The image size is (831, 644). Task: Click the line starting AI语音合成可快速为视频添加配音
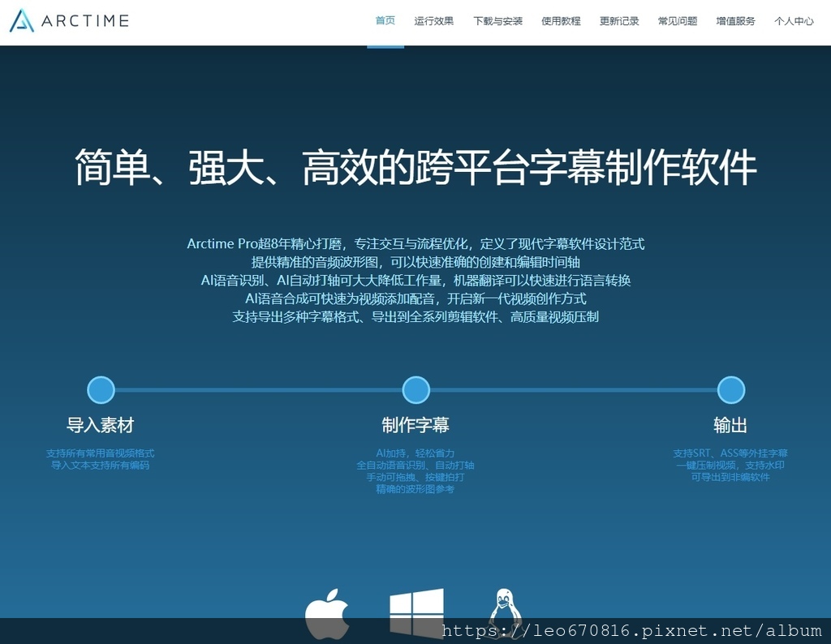[415, 298]
